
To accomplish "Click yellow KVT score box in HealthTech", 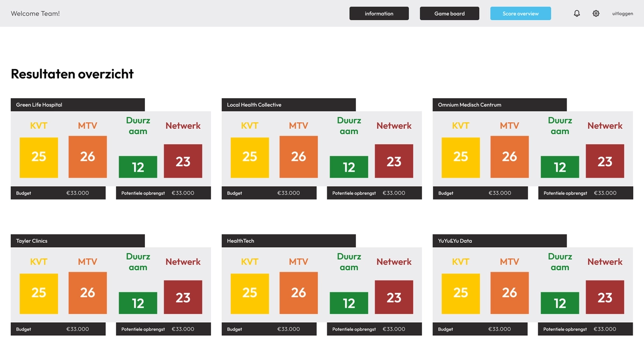I will click(x=250, y=293).
